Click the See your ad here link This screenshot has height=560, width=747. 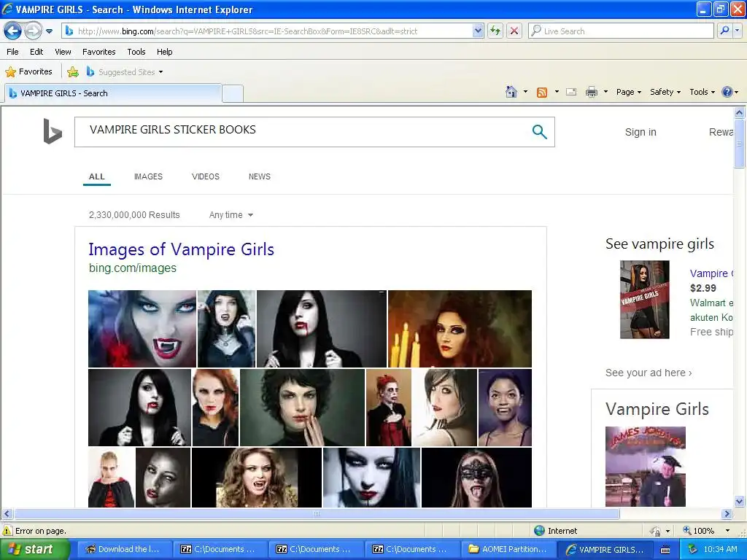[x=649, y=373]
